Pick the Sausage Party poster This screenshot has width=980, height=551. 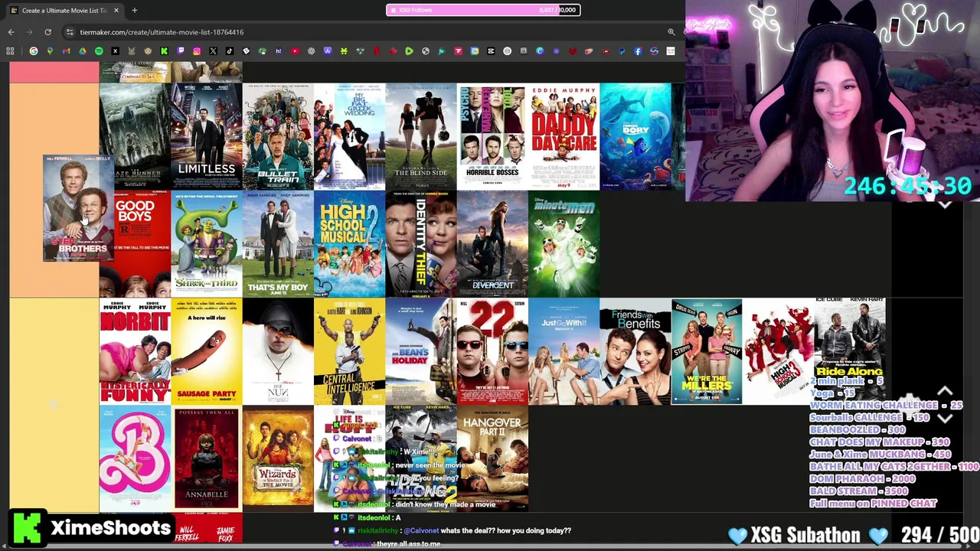coord(207,351)
